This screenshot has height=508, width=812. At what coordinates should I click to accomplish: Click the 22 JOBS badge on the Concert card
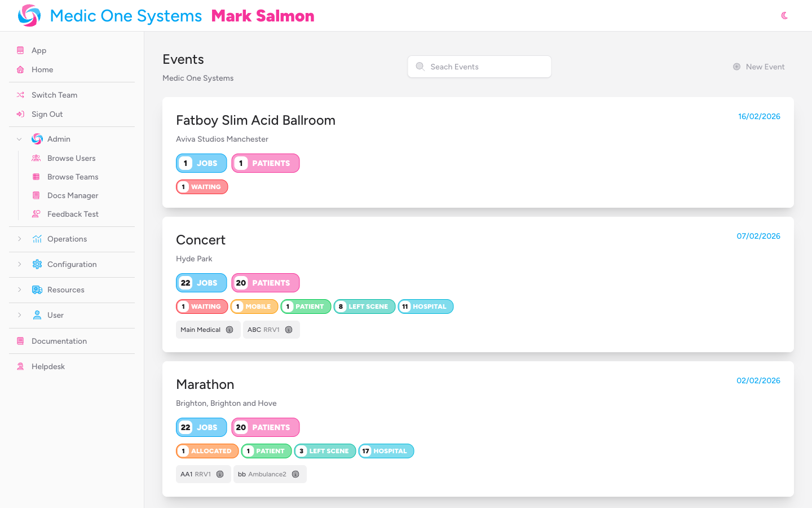click(x=201, y=283)
